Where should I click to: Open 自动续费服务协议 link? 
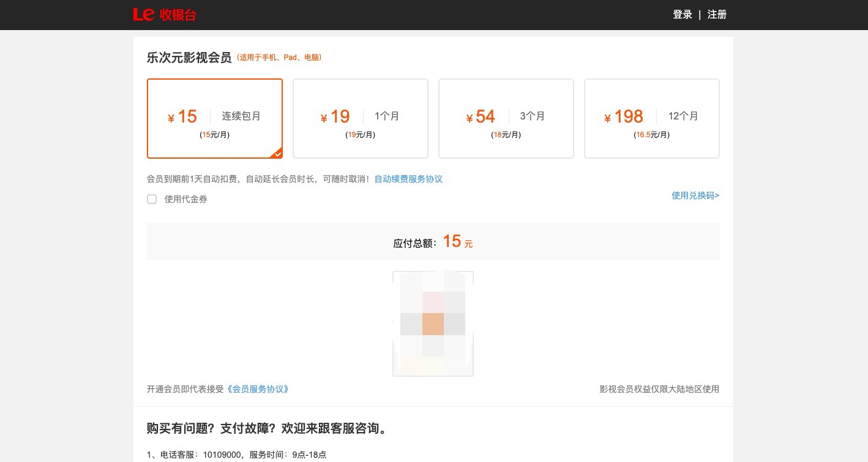click(x=408, y=179)
